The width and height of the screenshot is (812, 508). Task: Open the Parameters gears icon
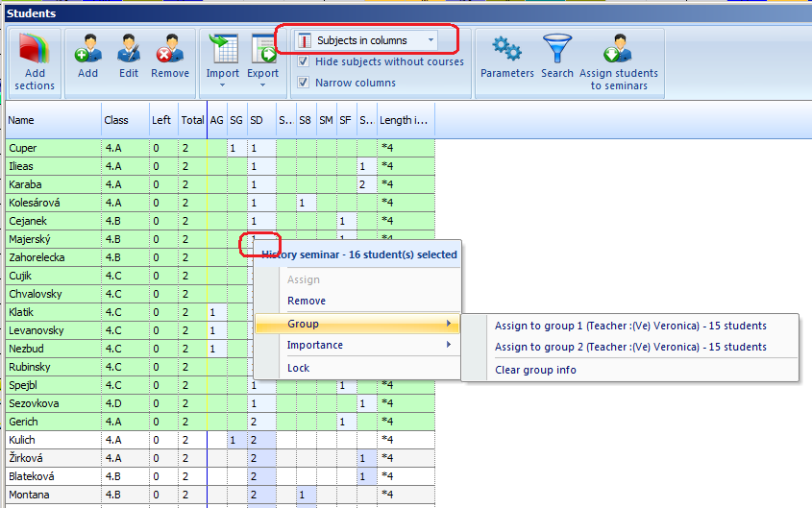506,50
